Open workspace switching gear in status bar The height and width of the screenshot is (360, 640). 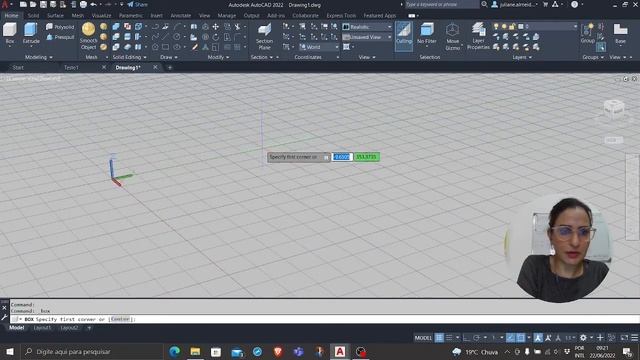(x=583, y=338)
